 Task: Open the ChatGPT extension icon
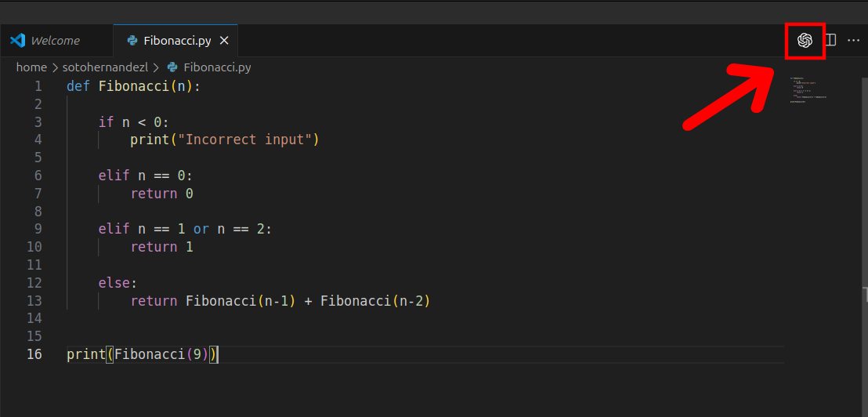pyautogui.click(x=805, y=41)
